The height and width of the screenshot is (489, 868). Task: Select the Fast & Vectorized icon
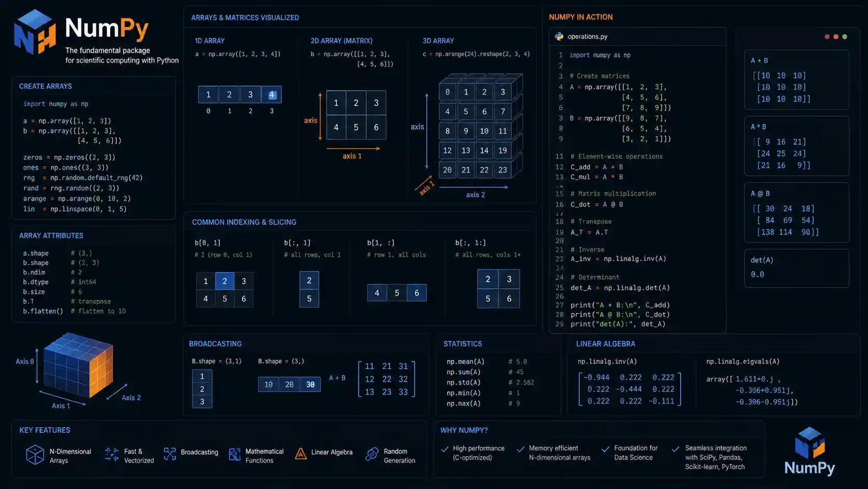click(111, 455)
